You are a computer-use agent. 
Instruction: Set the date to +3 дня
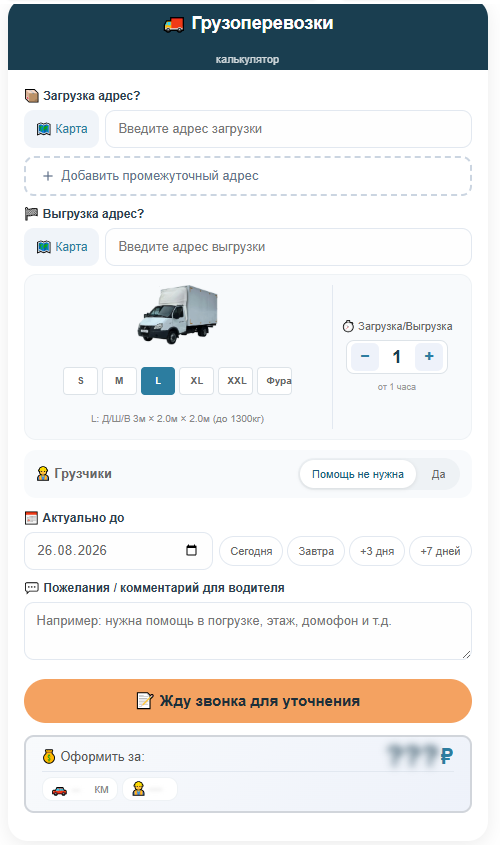[377, 551]
